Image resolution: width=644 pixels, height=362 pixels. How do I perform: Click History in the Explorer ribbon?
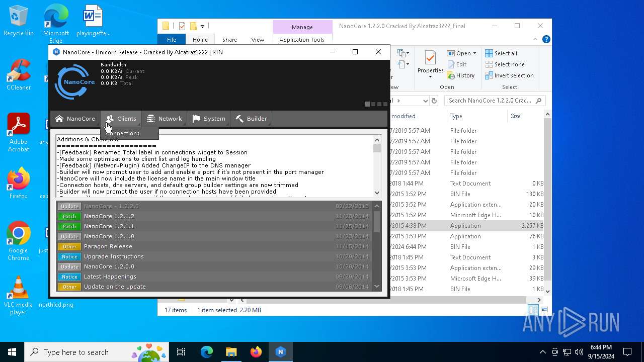point(460,75)
